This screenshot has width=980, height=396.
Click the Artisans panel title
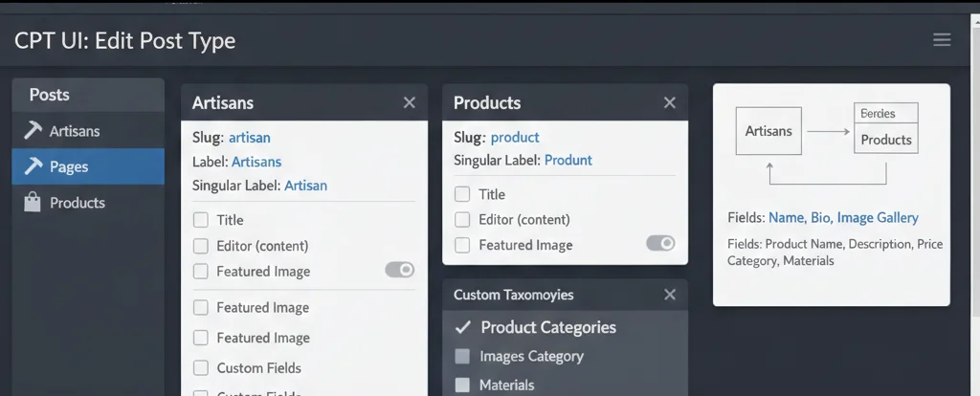tap(222, 102)
